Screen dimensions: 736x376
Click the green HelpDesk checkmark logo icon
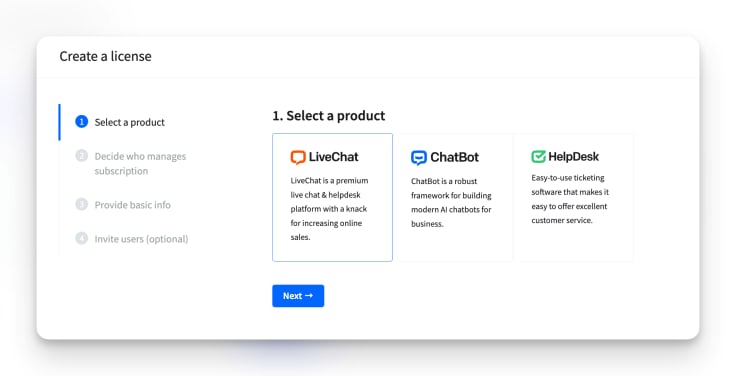[x=538, y=156]
